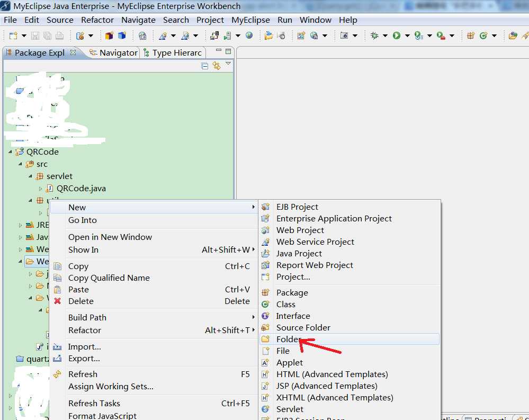Open Package Explorer view menu triangle
This screenshot has height=420, width=529.
228,64
